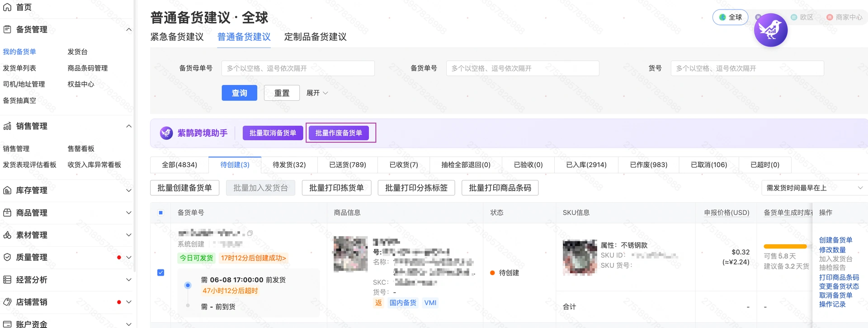868x328 pixels.
Task: Click the 店铺营销 sidebar icon
Action: (7, 302)
